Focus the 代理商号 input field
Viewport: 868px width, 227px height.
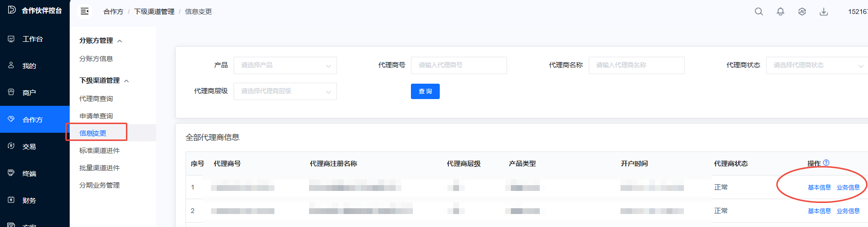coord(459,65)
